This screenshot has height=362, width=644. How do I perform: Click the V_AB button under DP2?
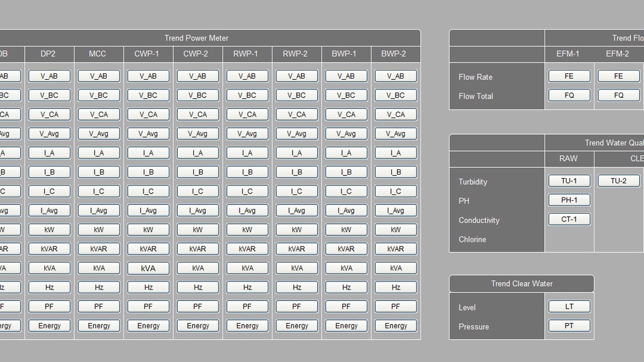point(49,76)
